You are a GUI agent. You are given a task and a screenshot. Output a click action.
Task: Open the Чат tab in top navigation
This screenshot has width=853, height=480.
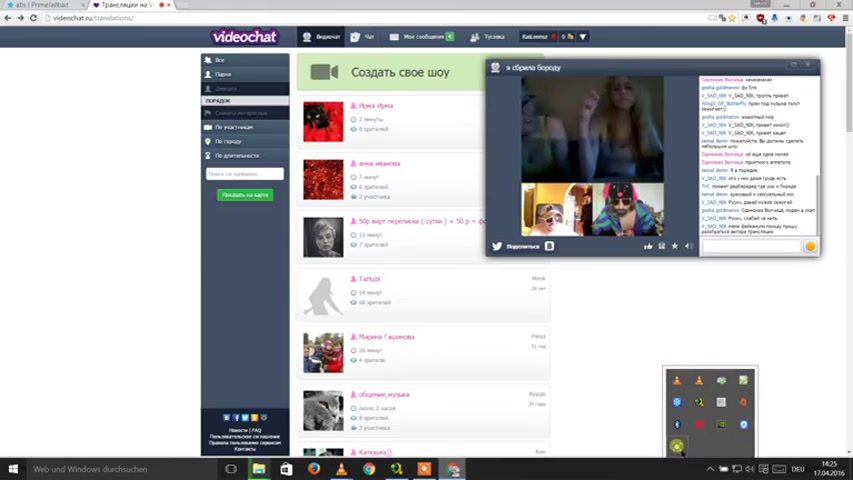coord(362,36)
